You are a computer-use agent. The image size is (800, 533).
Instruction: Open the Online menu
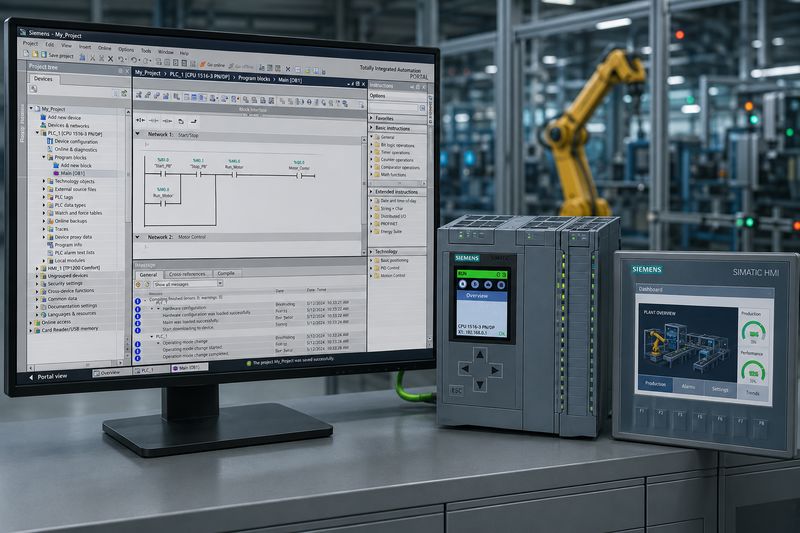click(104, 48)
